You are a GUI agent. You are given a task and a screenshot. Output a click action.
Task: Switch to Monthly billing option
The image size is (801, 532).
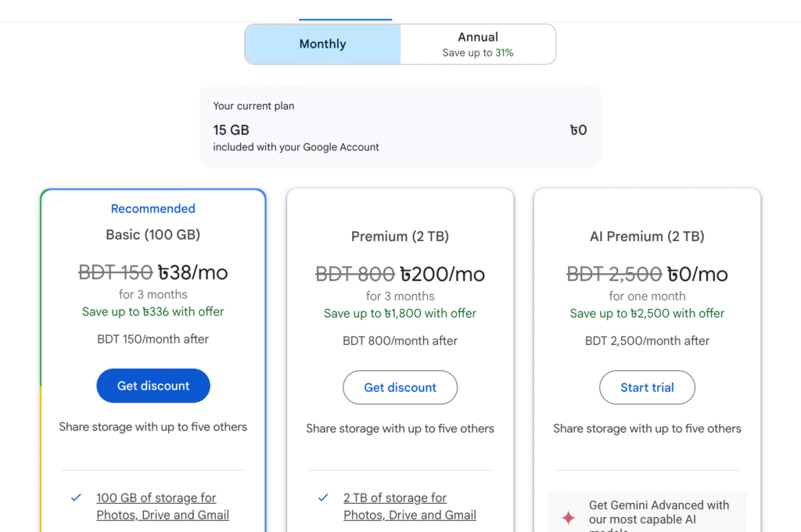tap(322, 44)
